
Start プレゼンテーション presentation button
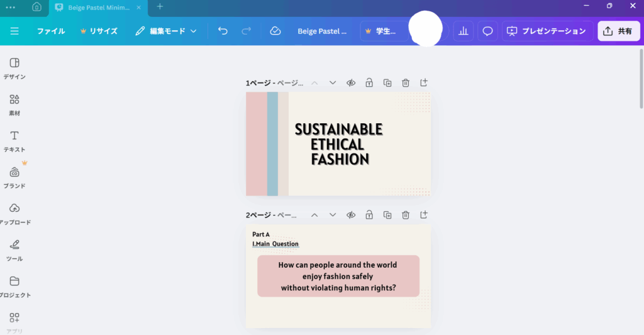(547, 31)
